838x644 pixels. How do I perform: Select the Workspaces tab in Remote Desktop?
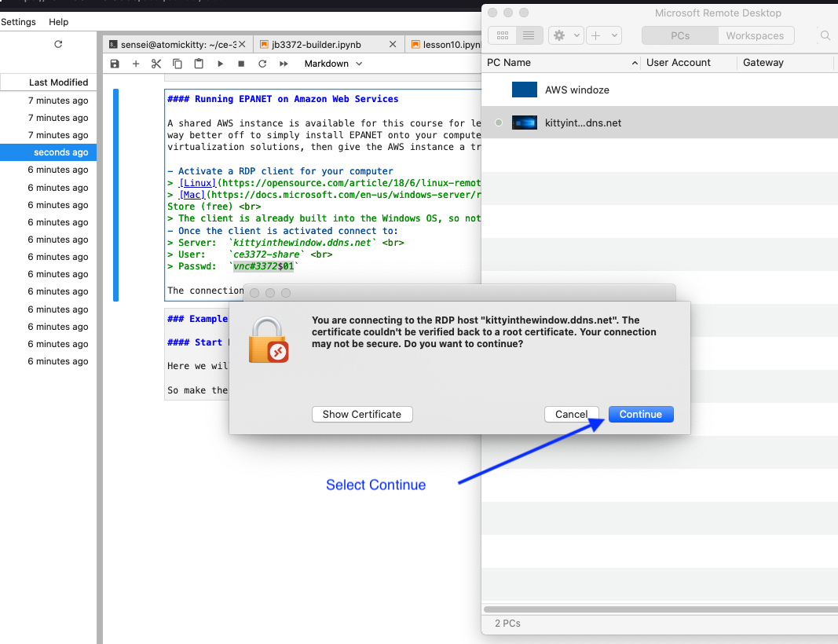tap(755, 36)
